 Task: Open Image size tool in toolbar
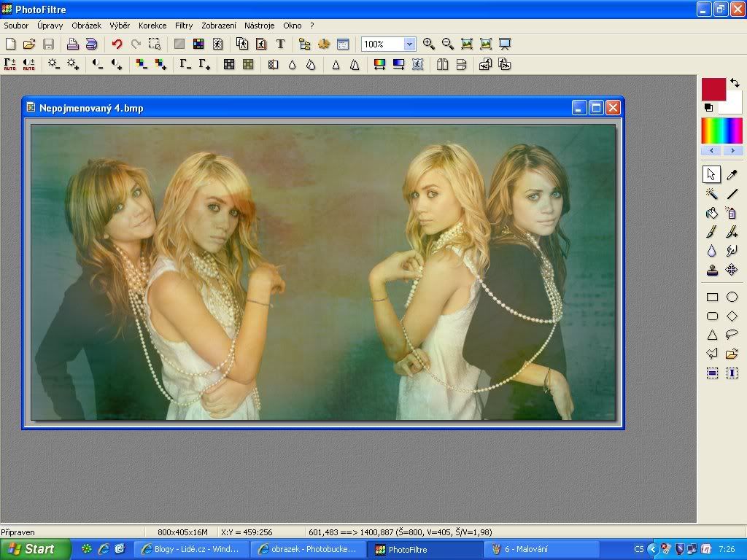tap(242, 44)
